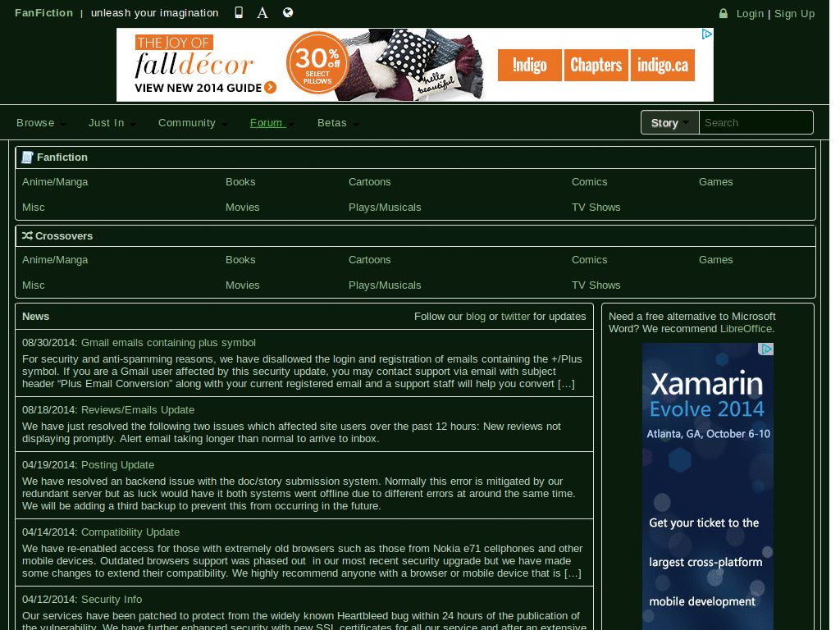Viewport: 840px width, 630px height.
Task: Click the Fanfiction scroll icon
Action: [x=27, y=157]
